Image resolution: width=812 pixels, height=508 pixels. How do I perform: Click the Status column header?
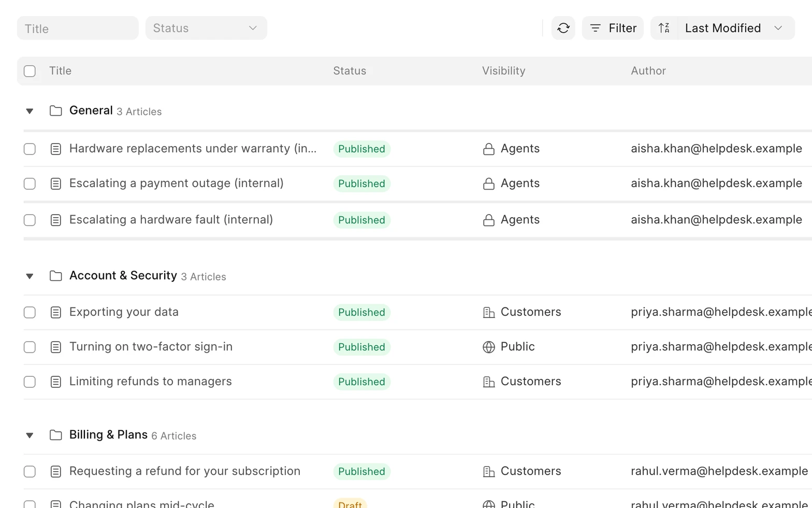pos(350,71)
